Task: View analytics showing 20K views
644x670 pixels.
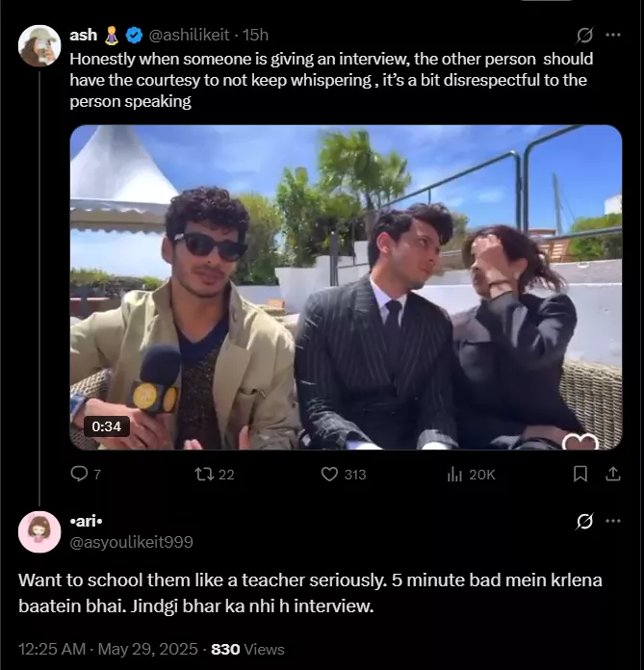Action: (x=455, y=474)
